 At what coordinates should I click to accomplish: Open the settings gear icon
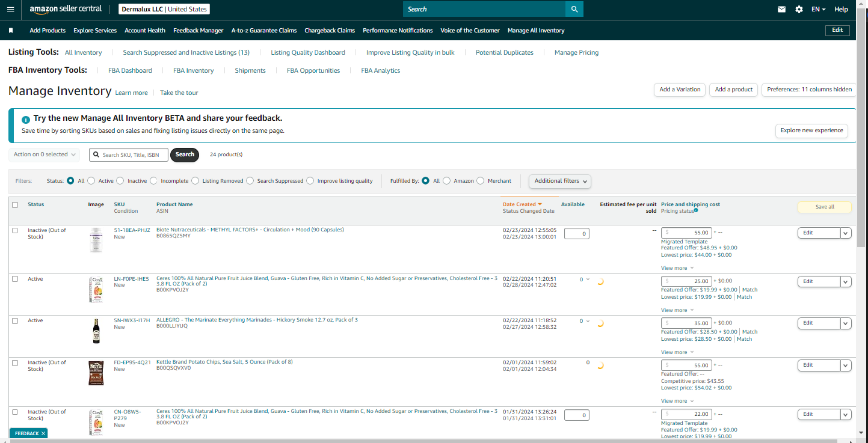click(x=799, y=9)
